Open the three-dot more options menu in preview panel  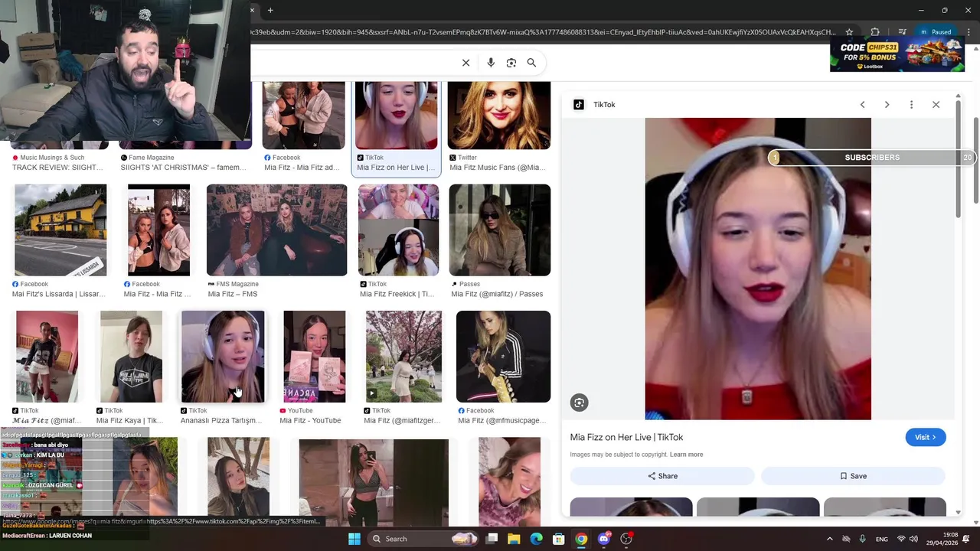(911, 105)
